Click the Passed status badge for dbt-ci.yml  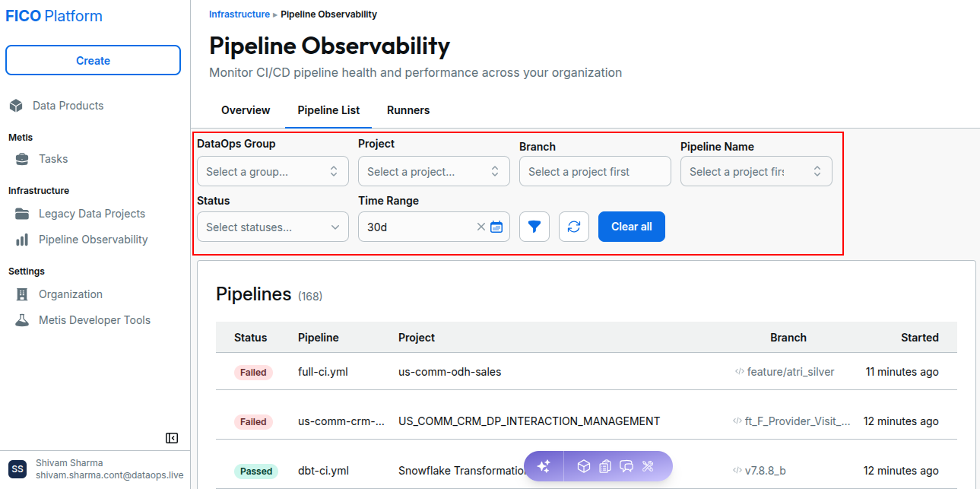(x=256, y=471)
